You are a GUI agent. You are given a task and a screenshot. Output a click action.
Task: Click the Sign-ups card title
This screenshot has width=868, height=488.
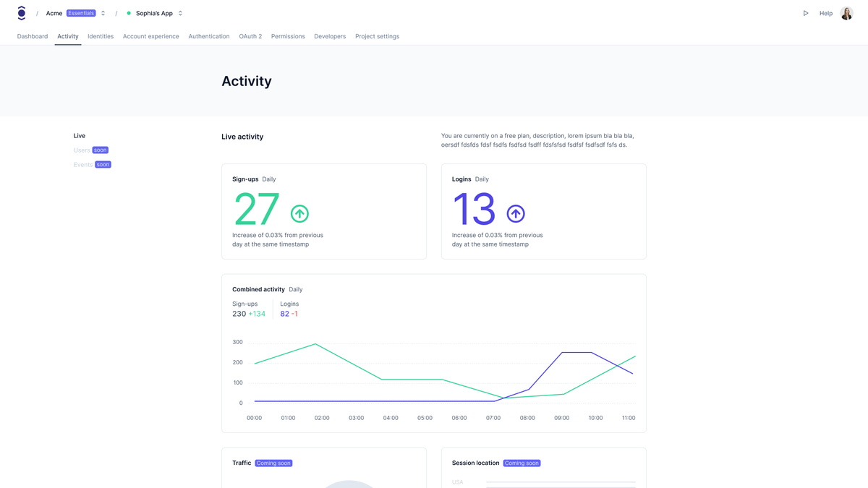[x=245, y=179]
